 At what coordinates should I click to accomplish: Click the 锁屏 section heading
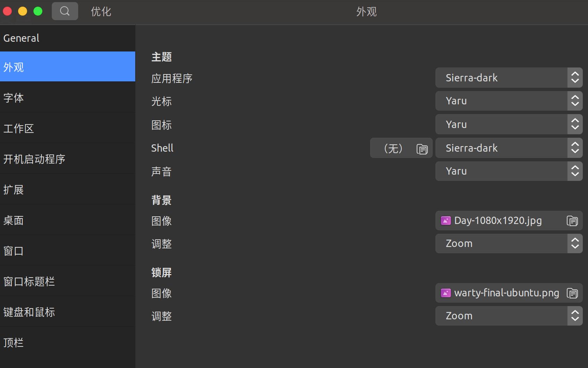pyautogui.click(x=162, y=272)
